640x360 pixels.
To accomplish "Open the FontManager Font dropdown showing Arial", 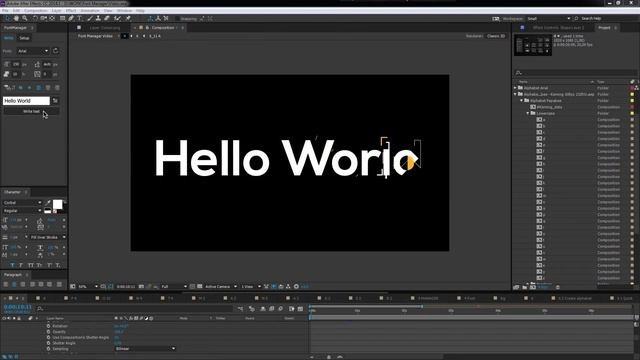I will [x=33, y=51].
